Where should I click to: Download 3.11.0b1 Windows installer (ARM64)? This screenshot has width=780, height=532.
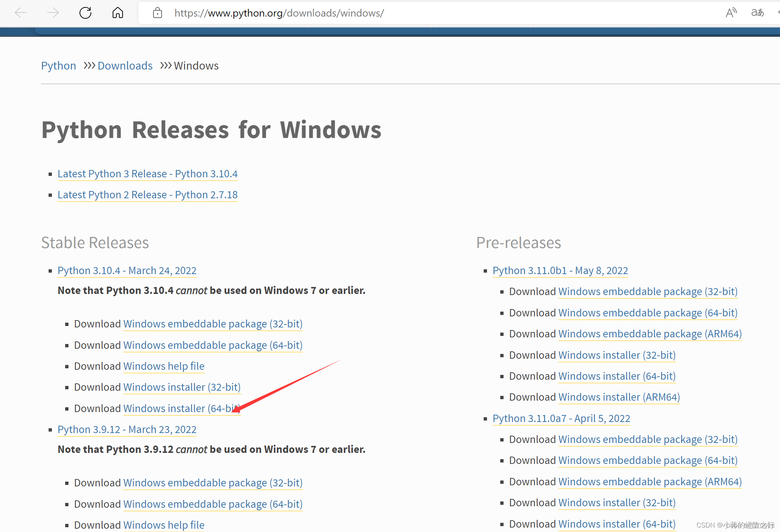[x=619, y=397]
